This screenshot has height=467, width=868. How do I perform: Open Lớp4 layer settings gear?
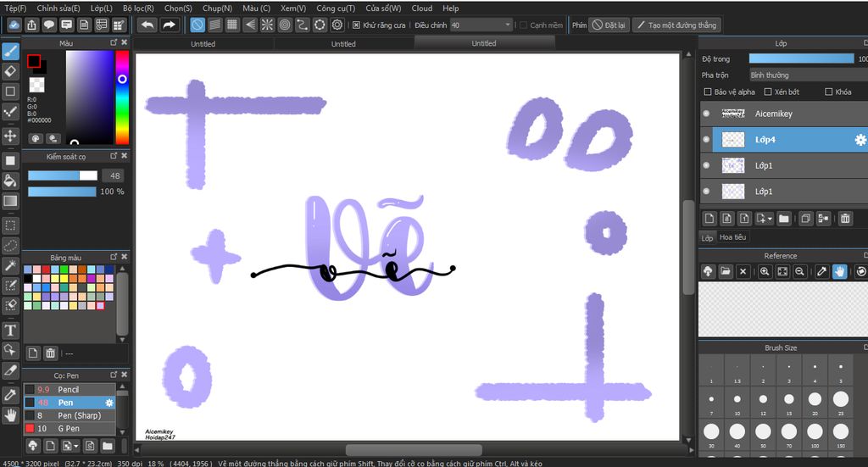click(x=860, y=140)
